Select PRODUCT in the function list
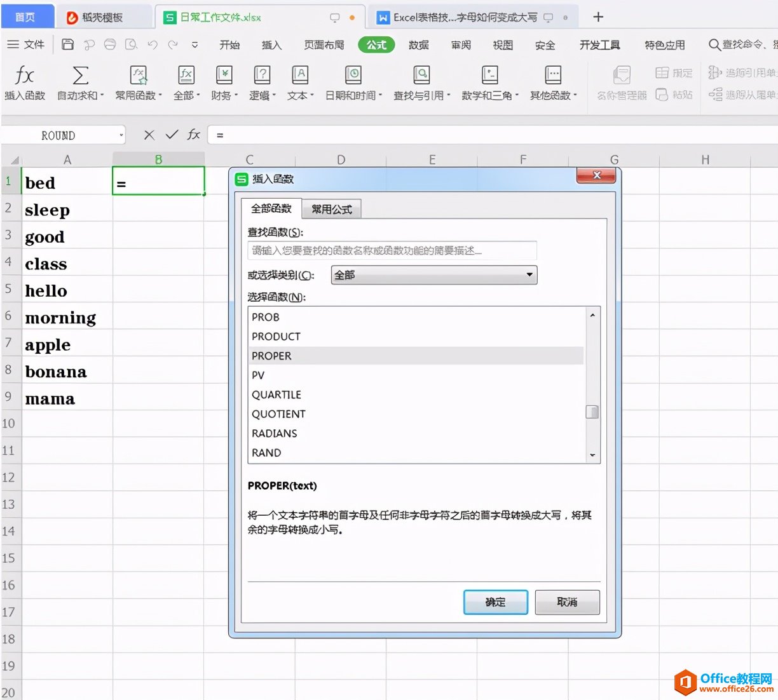The height and width of the screenshot is (700, 778). [416, 337]
